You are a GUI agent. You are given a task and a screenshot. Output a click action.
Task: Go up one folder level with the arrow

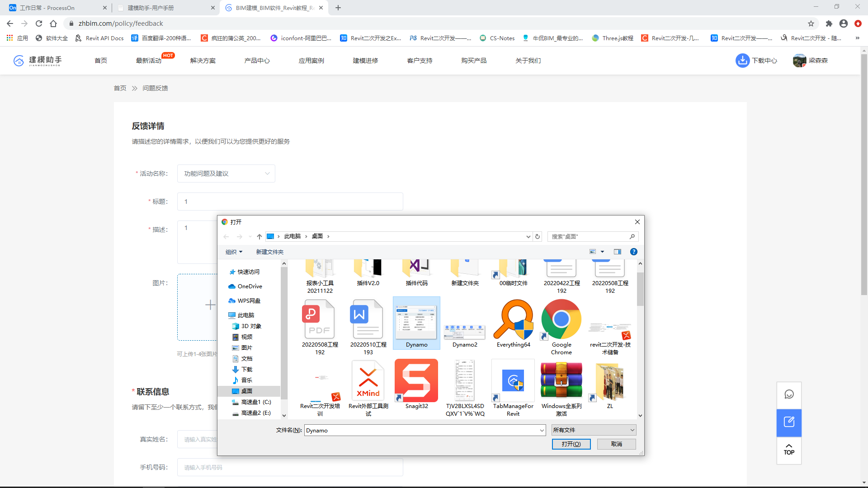click(259, 236)
